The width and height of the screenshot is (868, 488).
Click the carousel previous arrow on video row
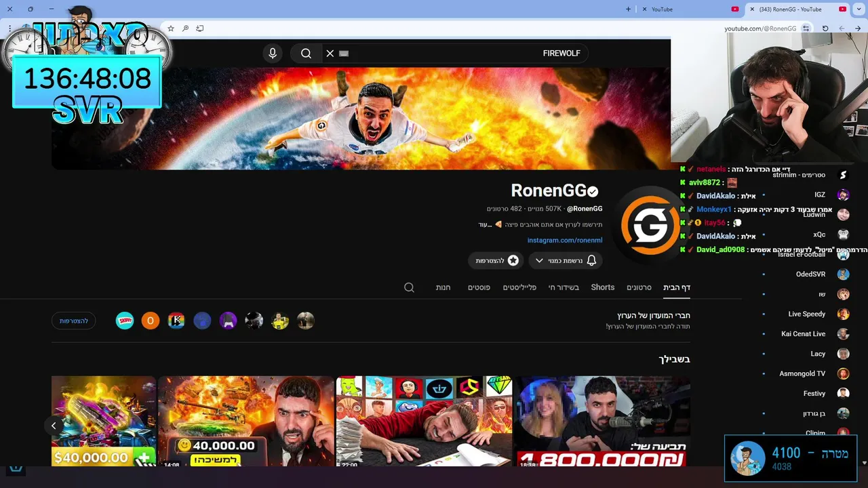pos(54,426)
